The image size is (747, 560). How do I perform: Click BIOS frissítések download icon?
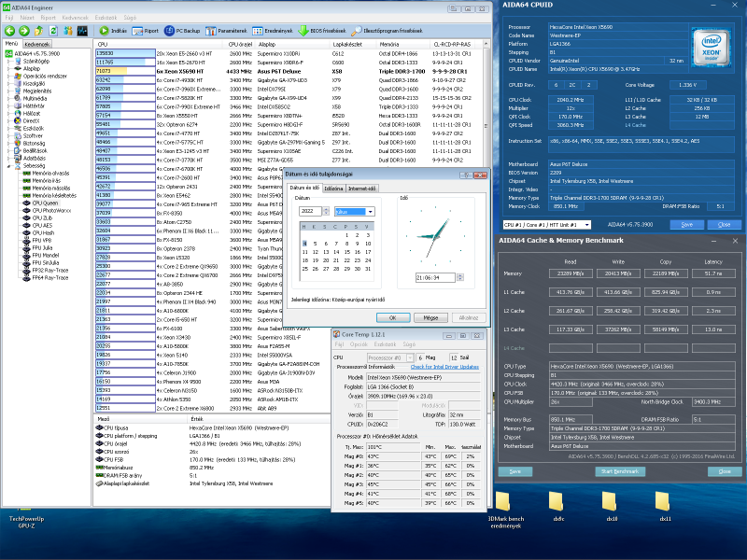click(x=321, y=31)
